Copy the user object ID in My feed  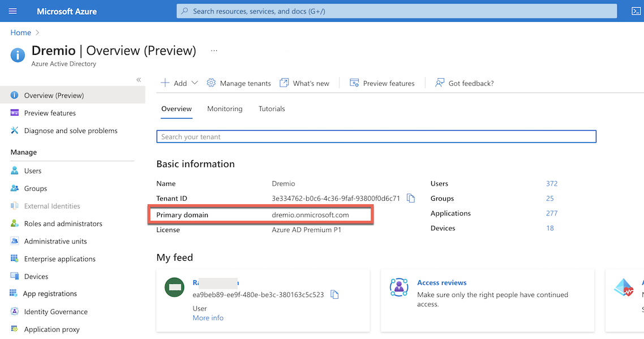pyautogui.click(x=334, y=295)
